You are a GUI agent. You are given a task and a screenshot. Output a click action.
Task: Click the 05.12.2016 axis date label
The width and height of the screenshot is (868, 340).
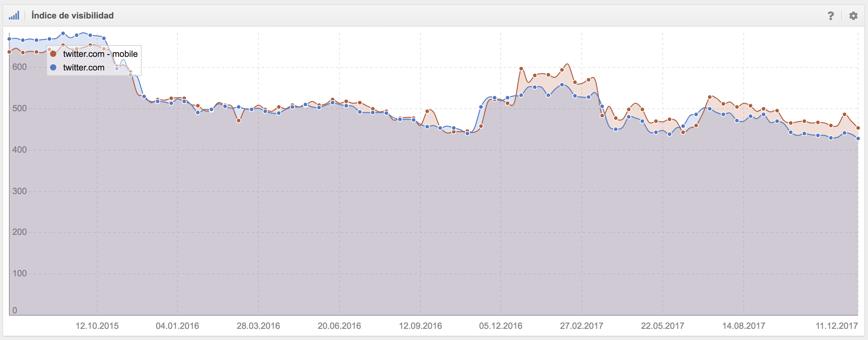coord(501,326)
